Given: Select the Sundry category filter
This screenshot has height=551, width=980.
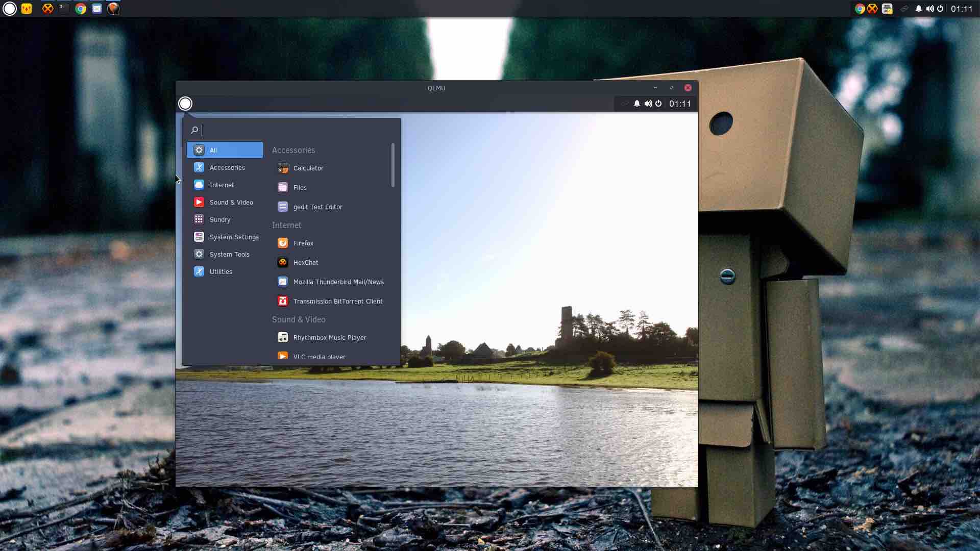Looking at the screenshot, I should pyautogui.click(x=220, y=219).
